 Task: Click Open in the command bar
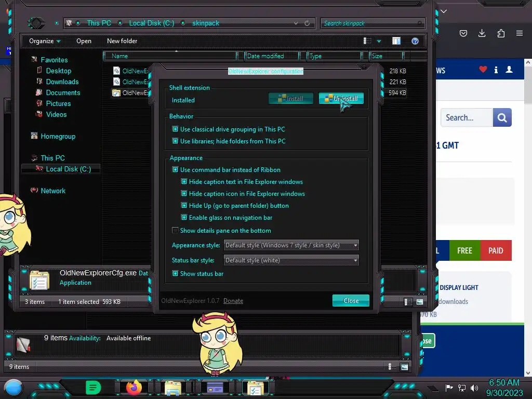[84, 41]
